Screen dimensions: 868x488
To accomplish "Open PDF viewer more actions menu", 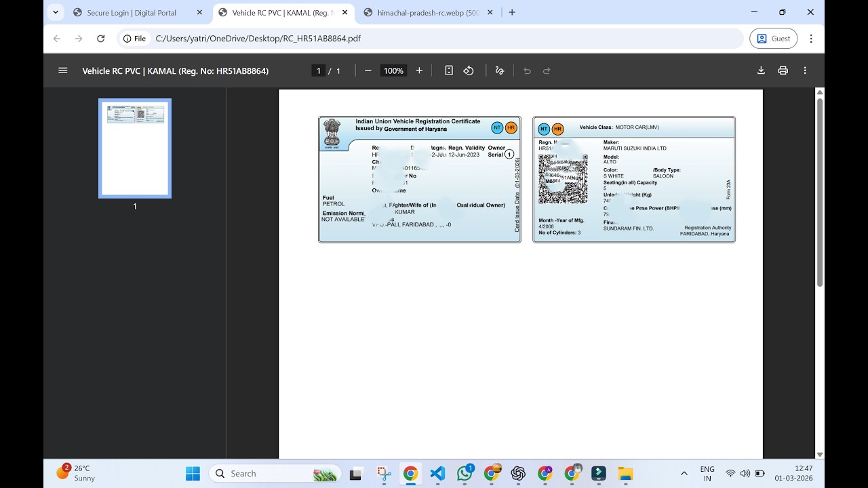I will pyautogui.click(x=805, y=70).
